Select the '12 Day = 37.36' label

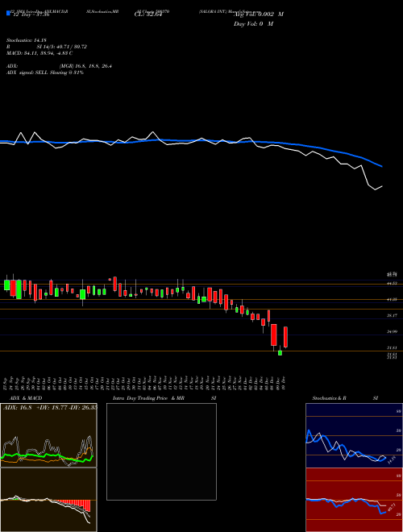(30, 15)
